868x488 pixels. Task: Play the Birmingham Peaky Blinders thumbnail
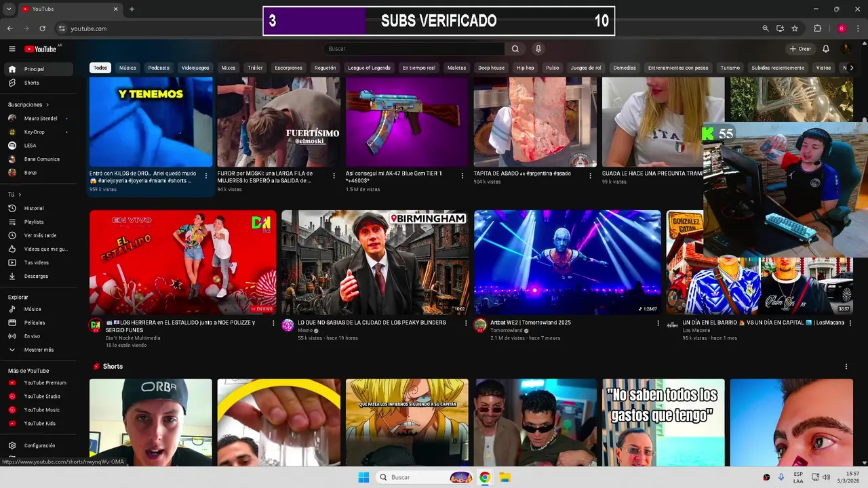[375, 262]
